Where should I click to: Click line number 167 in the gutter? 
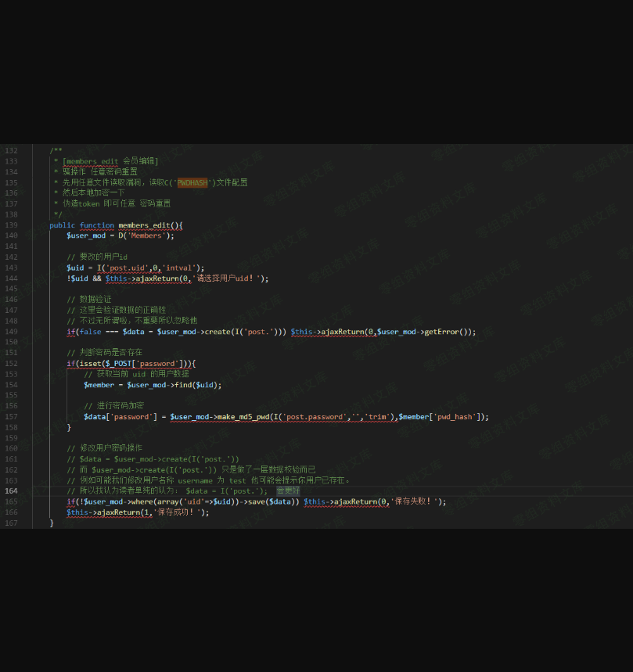click(x=11, y=523)
